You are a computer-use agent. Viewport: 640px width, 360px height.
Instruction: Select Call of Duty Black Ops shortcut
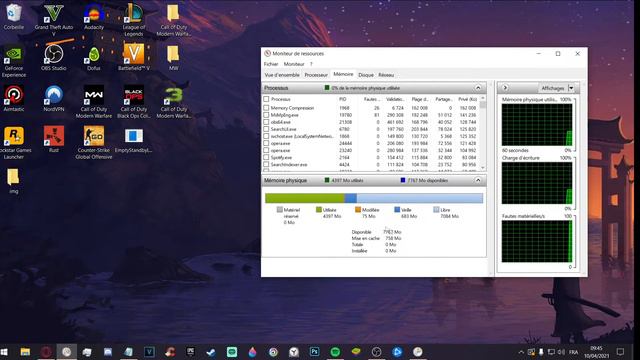coord(133,102)
